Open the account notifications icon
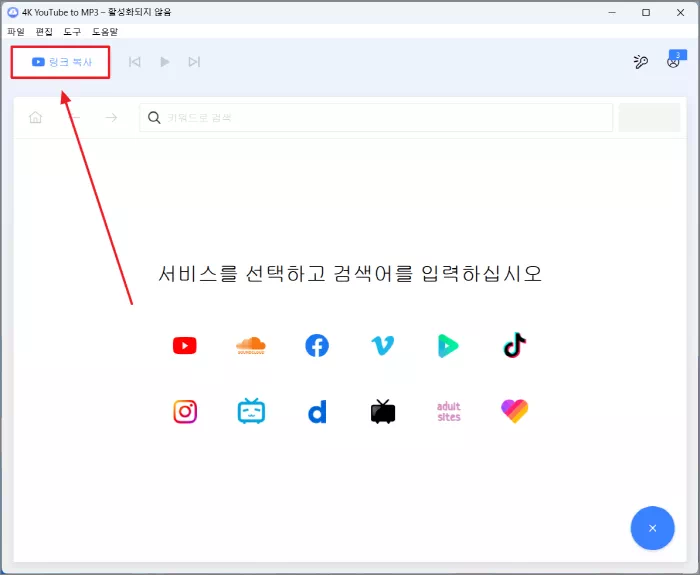Screen dimensions: 700x575 [x=674, y=61]
